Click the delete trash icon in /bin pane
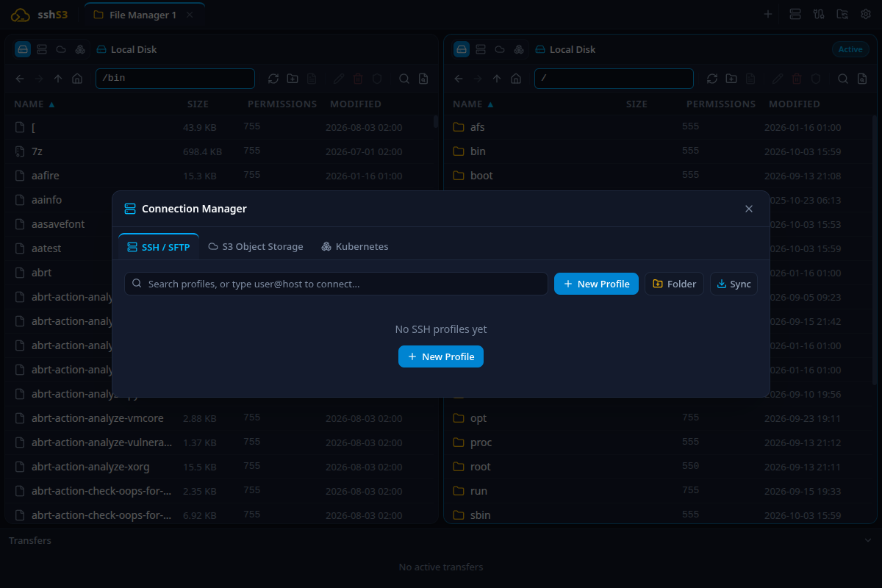882x588 pixels. click(358, 79)
